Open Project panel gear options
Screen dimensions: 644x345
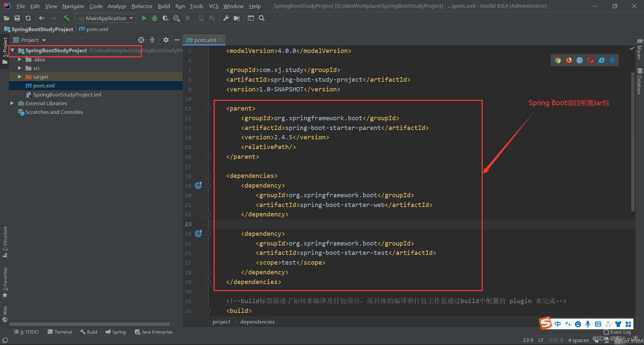coord(166,40)
